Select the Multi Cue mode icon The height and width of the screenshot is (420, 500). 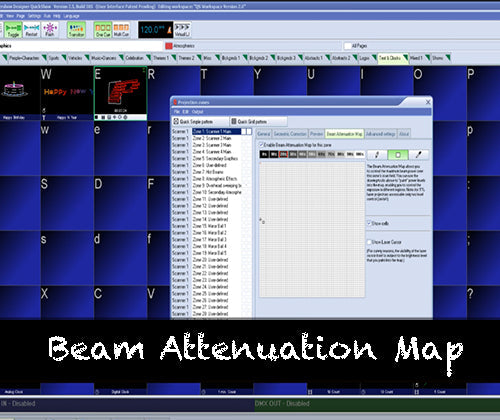(121, 30)
